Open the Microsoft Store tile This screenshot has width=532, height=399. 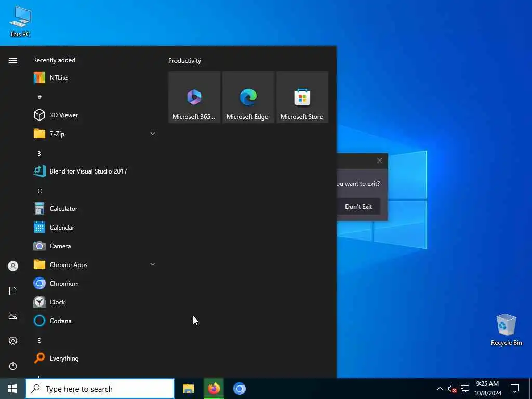tap(302, 97)
